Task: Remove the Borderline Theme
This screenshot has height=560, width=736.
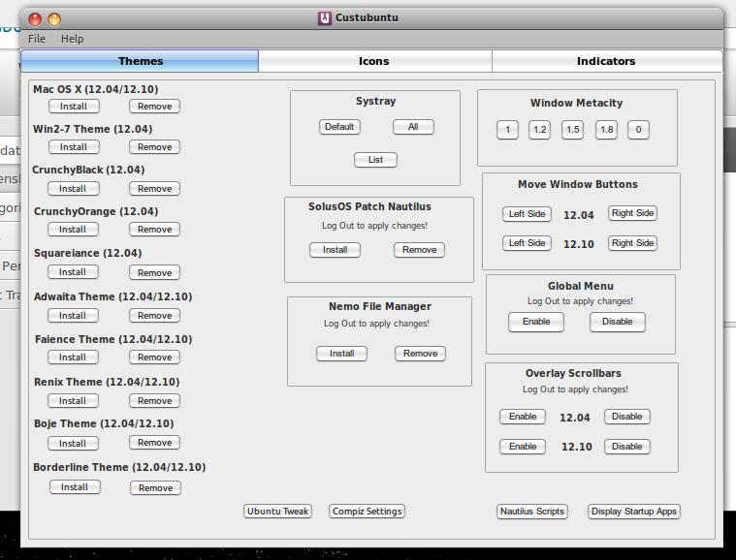Action: [155, 487]
